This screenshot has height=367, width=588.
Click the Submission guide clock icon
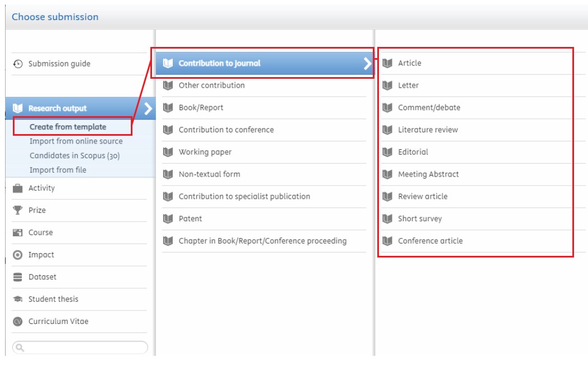[18, 64]
